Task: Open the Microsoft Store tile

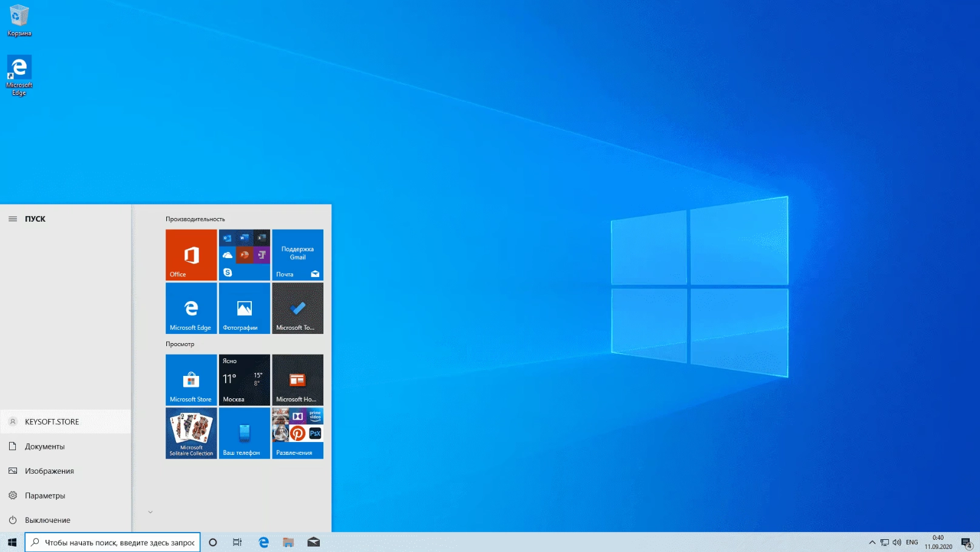Action: tap(191, 380)
